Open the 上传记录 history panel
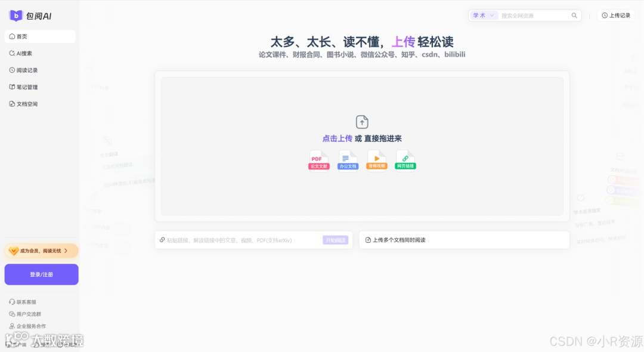644x352 pixels. 617,15
